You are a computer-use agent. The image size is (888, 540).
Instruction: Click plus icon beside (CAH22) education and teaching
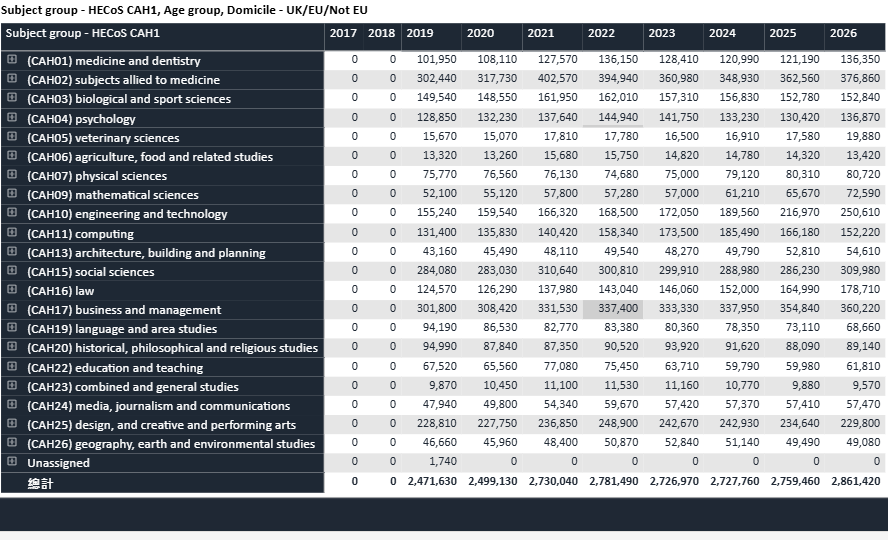point(12,367)
